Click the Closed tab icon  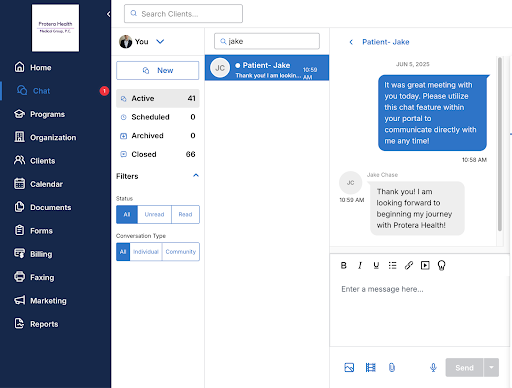point(124,154)
